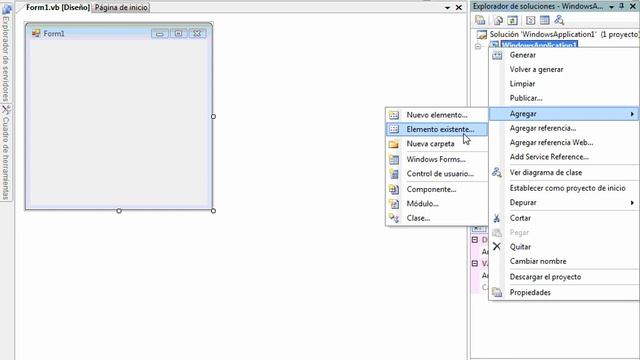Click the scissors icon beside Cortar

pyautogui.click(x=497, y=218)
